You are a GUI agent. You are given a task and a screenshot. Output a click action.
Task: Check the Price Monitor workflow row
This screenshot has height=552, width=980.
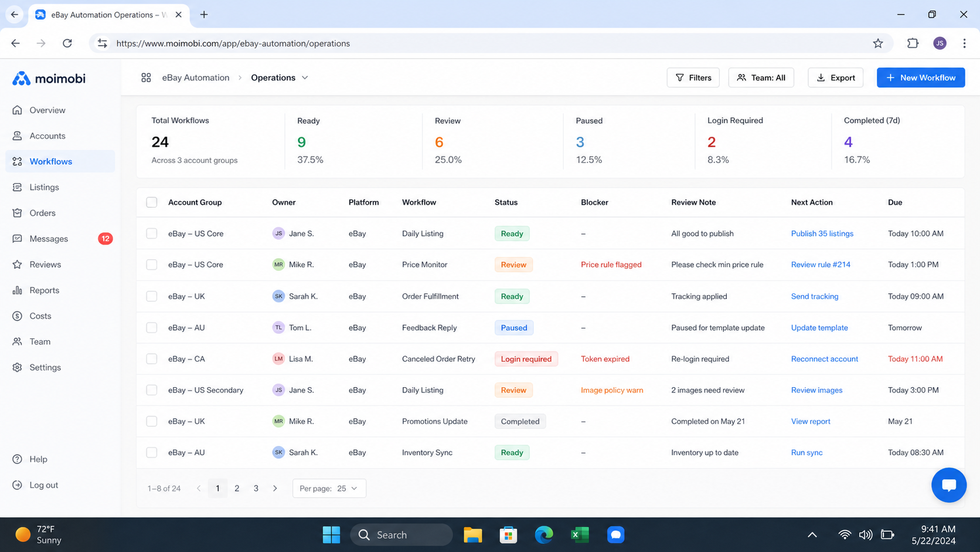pos(152,265)
